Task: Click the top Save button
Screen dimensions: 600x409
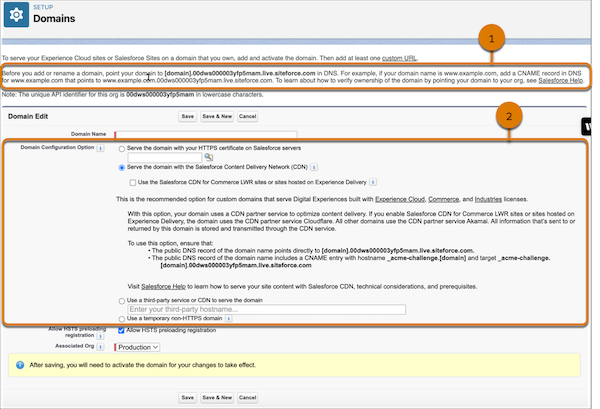Action: (188, 116)
